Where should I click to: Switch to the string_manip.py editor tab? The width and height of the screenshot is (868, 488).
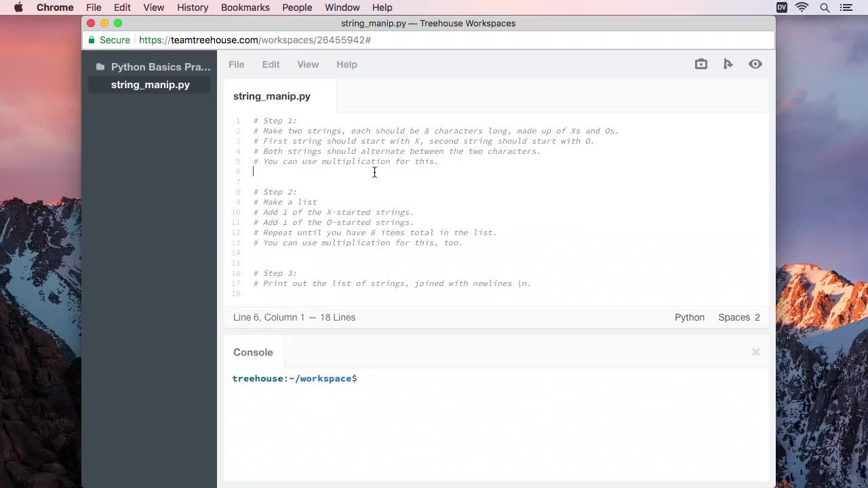pyautogui.click(x=271, y=96)
